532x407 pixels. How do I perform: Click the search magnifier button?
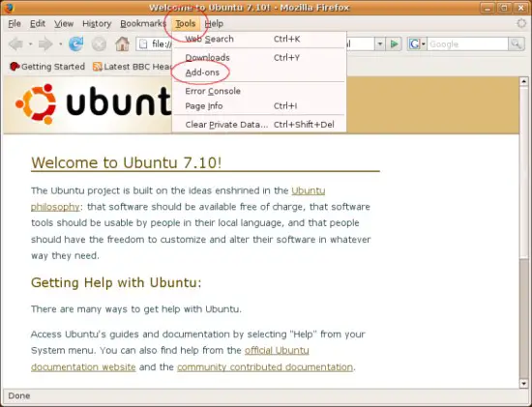(517, 44)
